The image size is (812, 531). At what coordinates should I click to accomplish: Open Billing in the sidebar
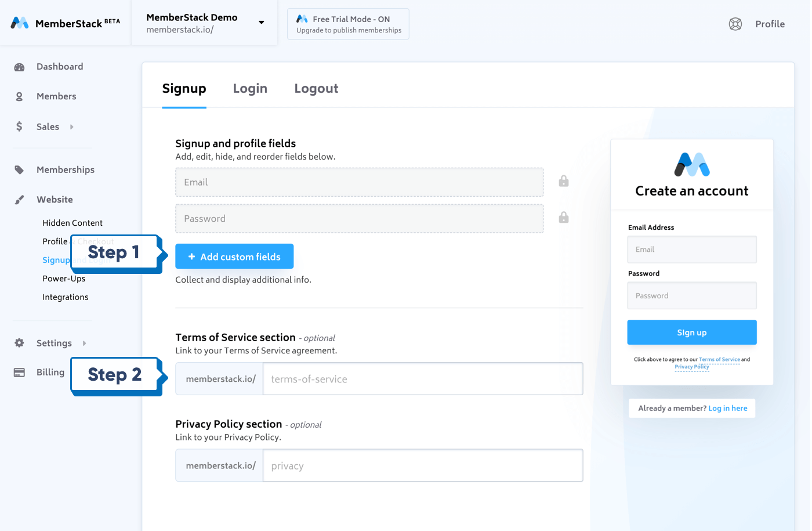click(50, 373)
